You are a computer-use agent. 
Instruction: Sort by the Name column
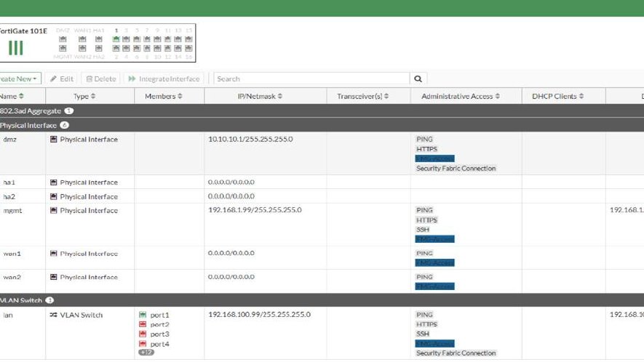(x=11, y=96)
